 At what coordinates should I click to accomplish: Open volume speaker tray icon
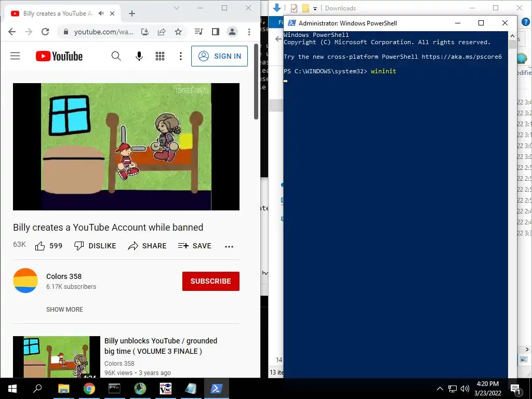[465, 389]
